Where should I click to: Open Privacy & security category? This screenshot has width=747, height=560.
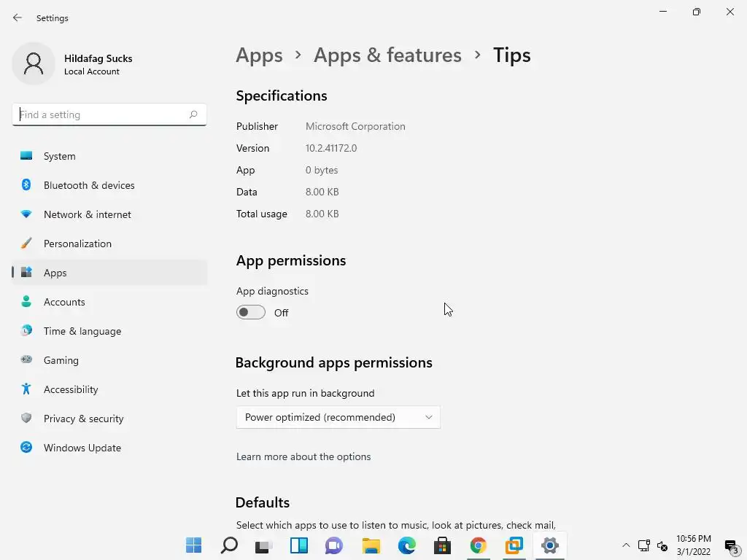click(109, 418)
